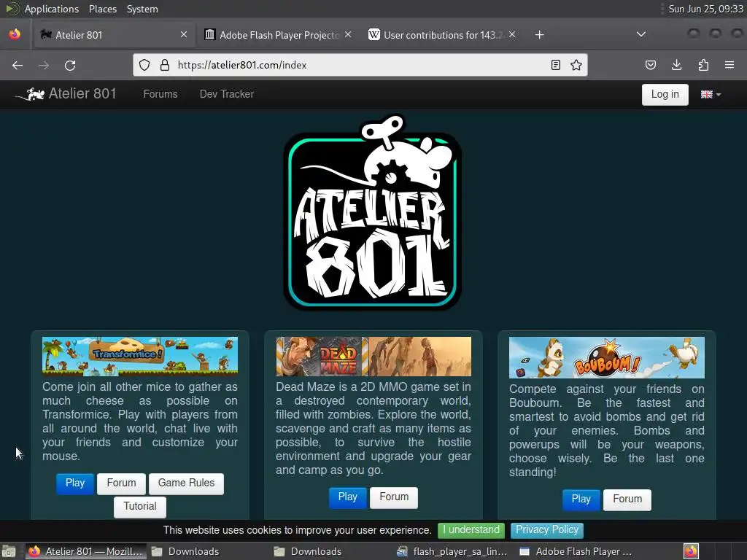The height and width of the screenshot is (560, 747).
Task: Click the Firefox workspace switcher icon
Action: click(x=692, y=551)
